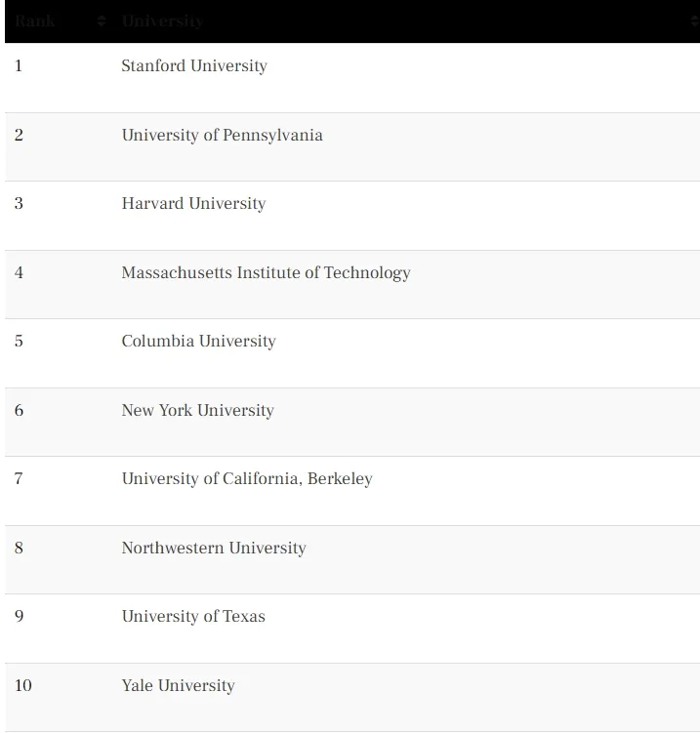This screenshot has height=733, width=700.
Task: Click rank number 1 cell
Action: 19,66
